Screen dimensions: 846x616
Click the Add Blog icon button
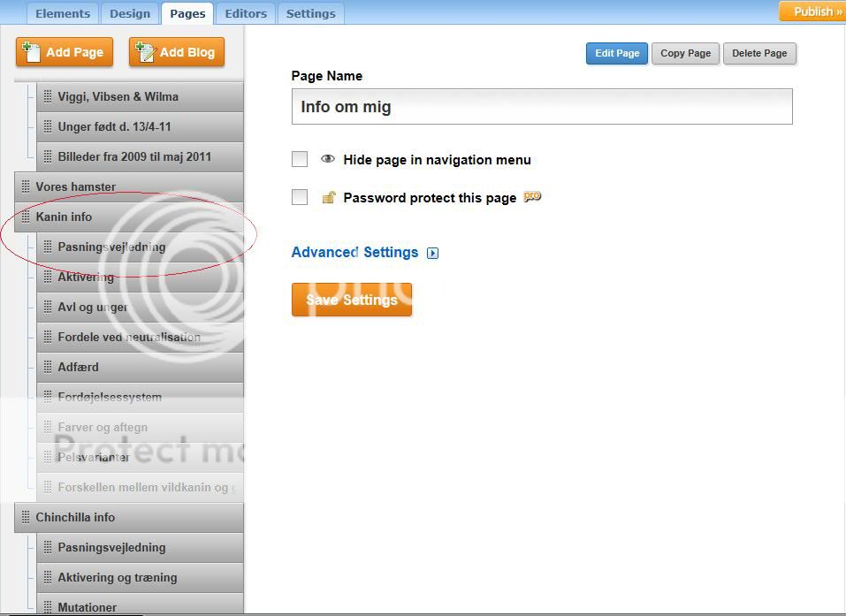coord(145,52)
